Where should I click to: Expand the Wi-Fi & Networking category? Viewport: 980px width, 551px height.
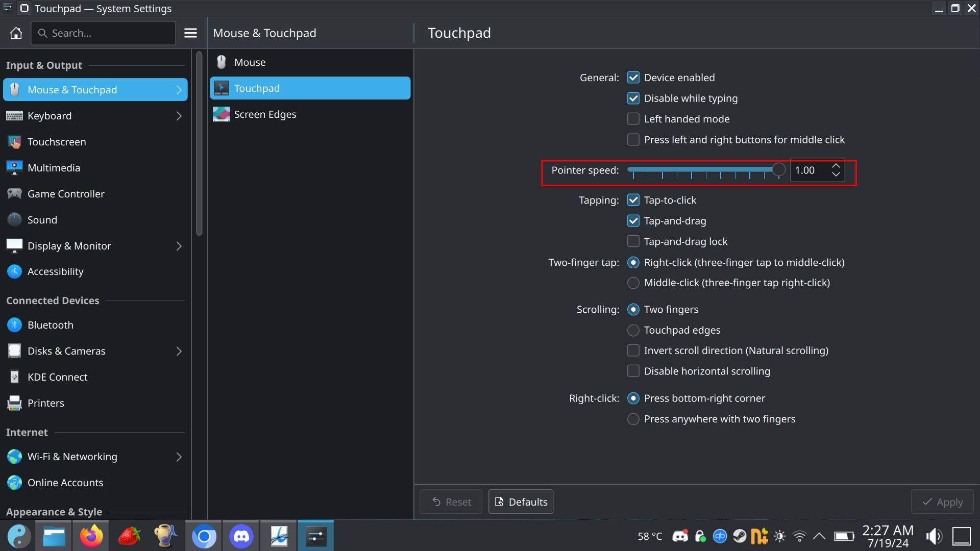tap(179, 457)
